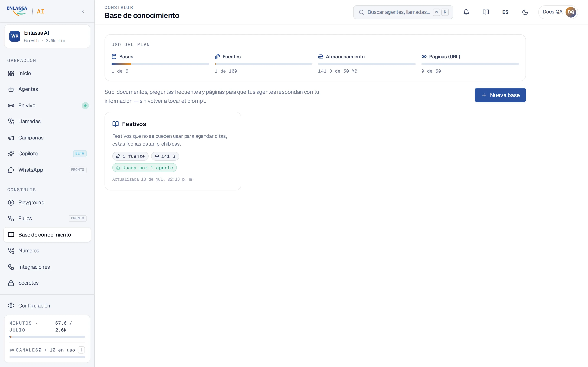The width and height of the screenshot is (588, 367).
Task: Click the Campañas megaphone icon
Action: 11,138
